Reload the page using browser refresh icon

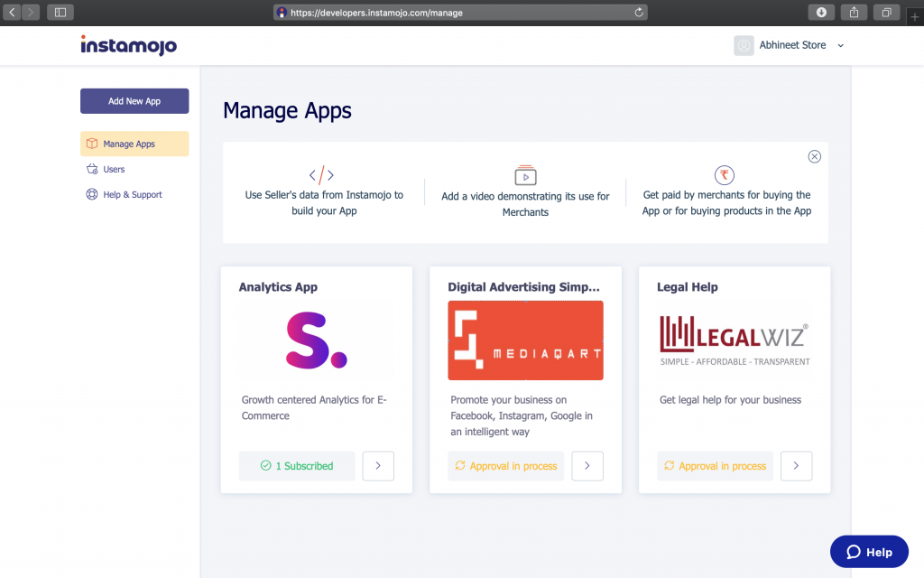click(x=640, y=13)
